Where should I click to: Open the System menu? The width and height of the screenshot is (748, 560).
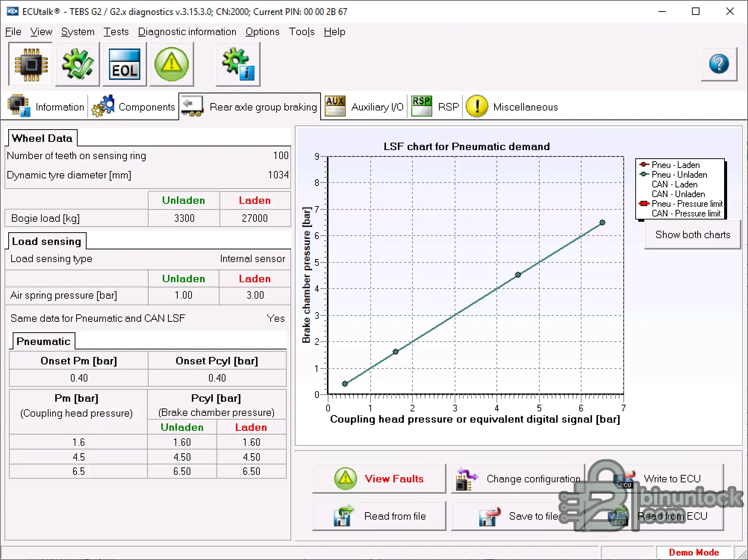point(78,32)
